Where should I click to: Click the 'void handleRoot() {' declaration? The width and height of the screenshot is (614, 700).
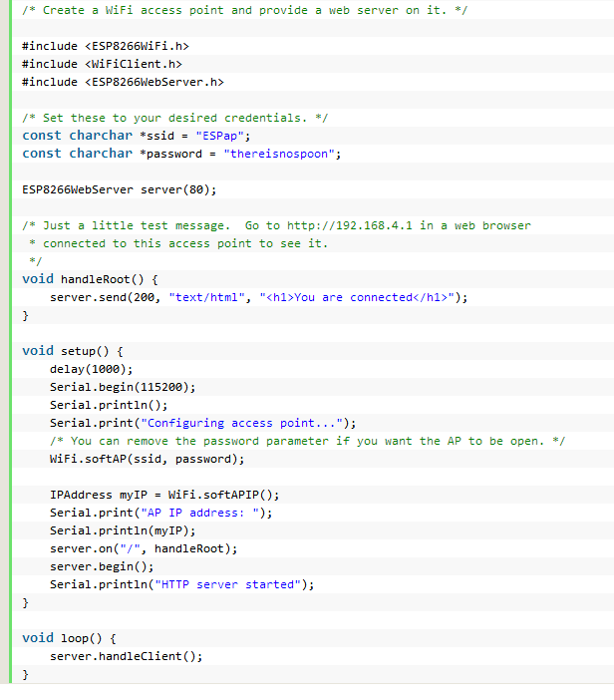point(90,279)
